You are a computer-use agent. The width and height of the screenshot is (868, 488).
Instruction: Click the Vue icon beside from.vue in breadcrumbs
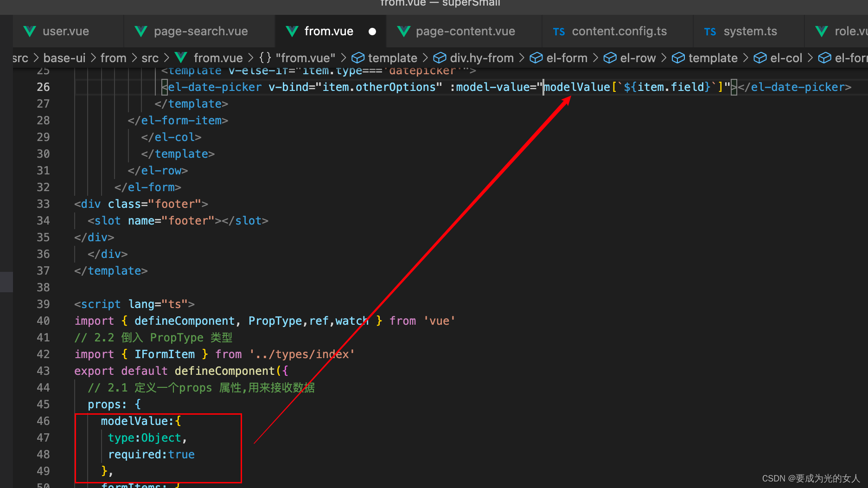[181, 58]
